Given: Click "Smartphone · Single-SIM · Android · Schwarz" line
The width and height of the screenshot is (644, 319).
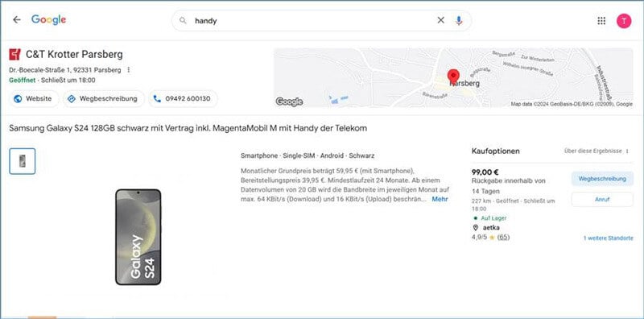Looking at the screenshot, I should (x=308, y=155).
